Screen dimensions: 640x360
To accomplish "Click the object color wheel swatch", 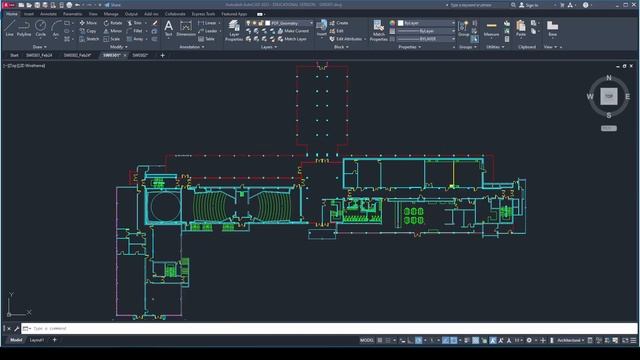I will [392, 23].
